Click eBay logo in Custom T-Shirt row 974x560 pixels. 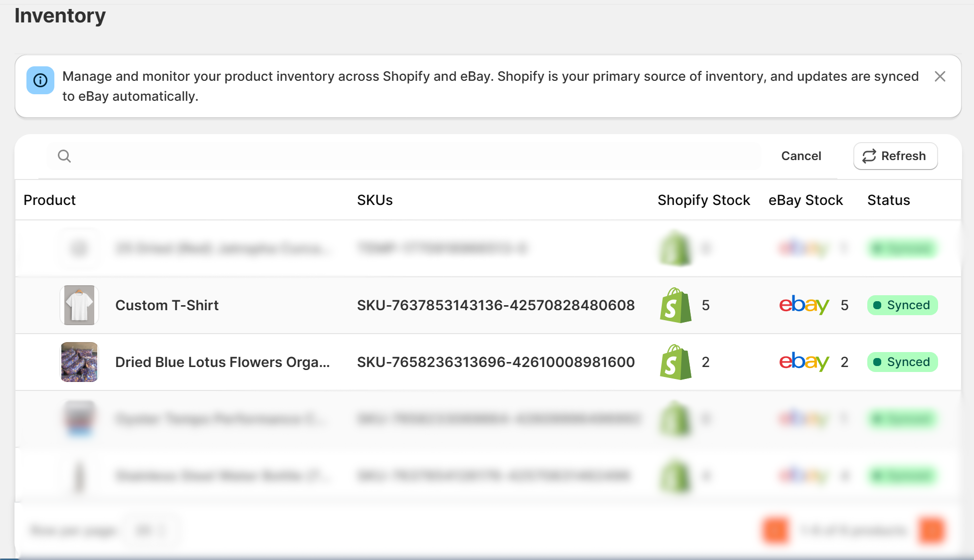804,305
